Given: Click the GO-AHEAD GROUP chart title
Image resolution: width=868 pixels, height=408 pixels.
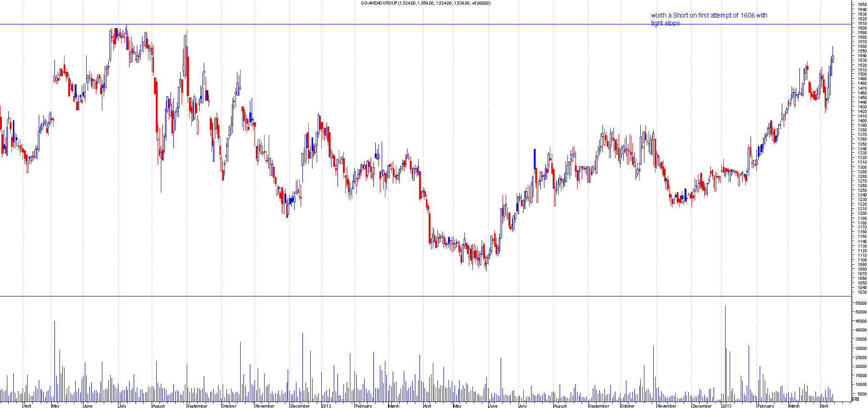Looking at the screenshot, I should coord(425,3).
